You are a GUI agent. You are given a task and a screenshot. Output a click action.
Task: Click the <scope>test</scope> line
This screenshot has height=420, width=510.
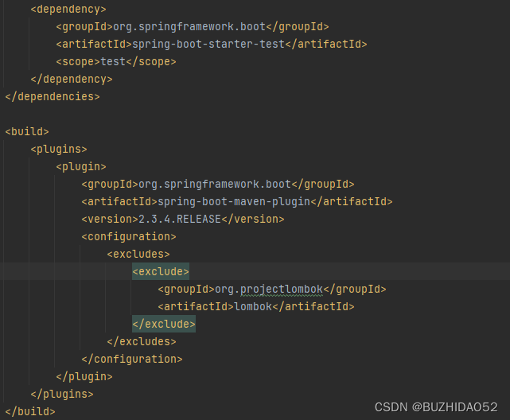click(x=116, y=62)
